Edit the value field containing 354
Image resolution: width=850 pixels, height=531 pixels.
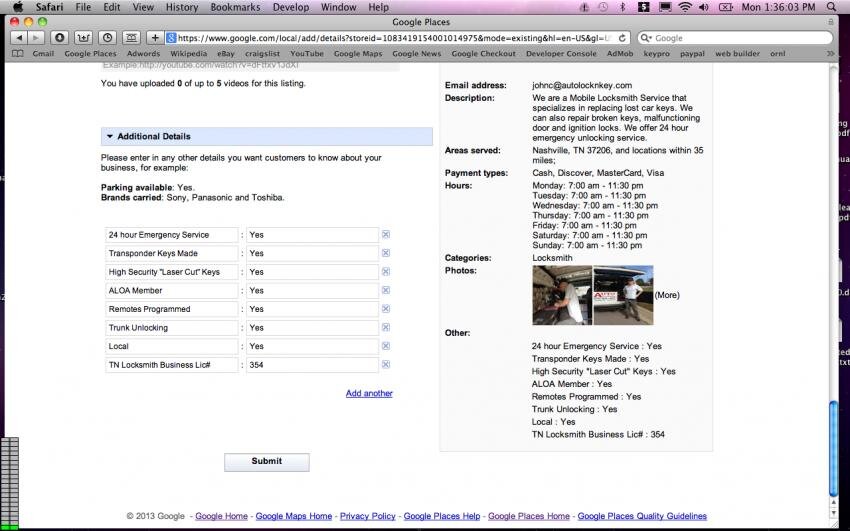pos(312,365)
